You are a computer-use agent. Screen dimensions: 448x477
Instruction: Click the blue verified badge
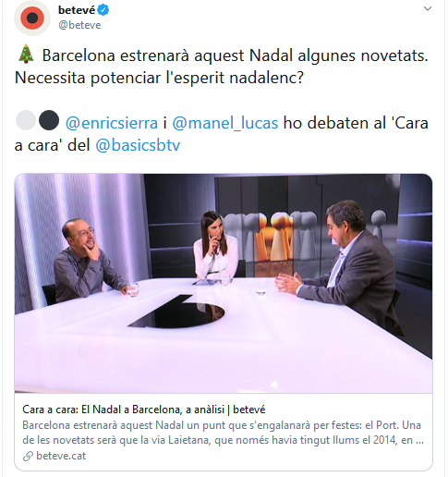pyautogui.click(x=103, y=10)
